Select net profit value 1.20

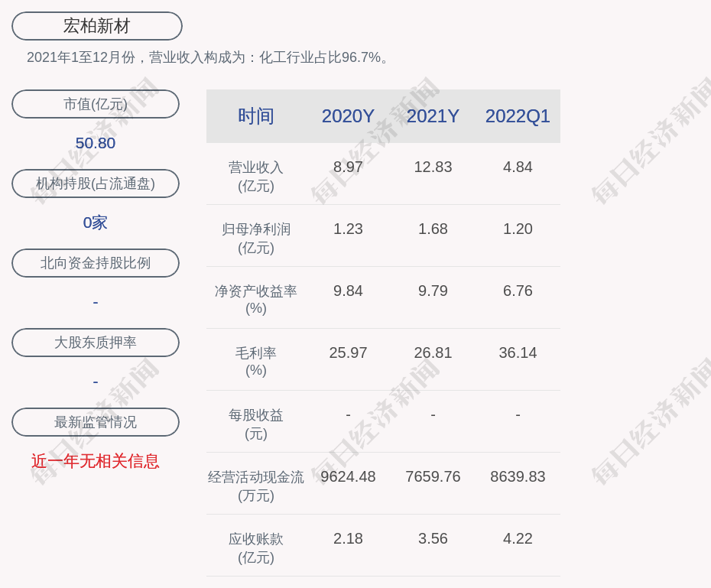coord(518,229)
